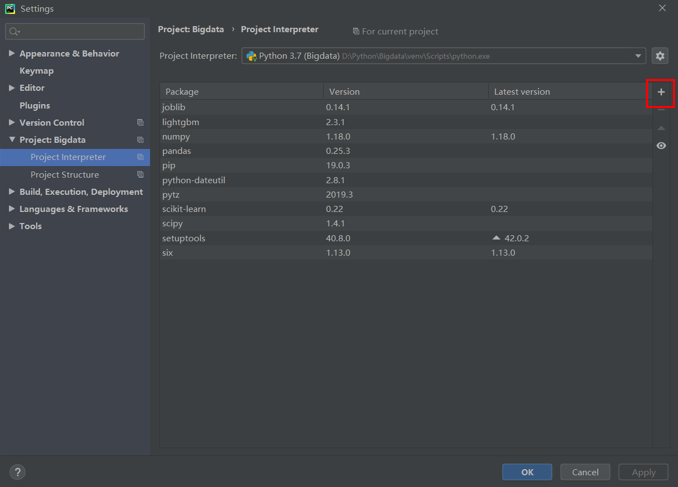
Task: Expand the Editor section
Action: [x=12, y=88]
